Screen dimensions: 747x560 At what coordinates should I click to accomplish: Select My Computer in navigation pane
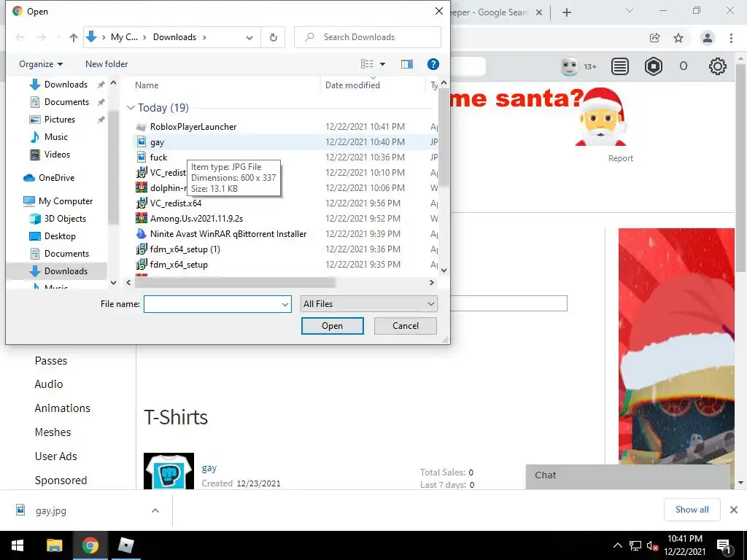point(65,201)
